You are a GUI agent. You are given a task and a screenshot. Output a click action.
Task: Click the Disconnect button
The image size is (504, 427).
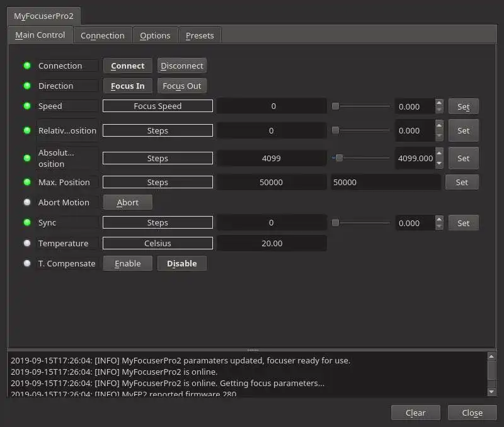click(182, 66)
